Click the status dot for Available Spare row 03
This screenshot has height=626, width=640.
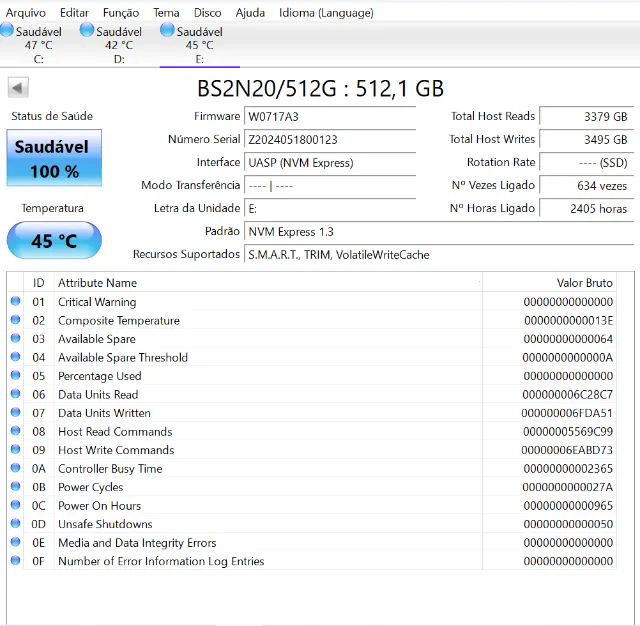pos(16,338)
